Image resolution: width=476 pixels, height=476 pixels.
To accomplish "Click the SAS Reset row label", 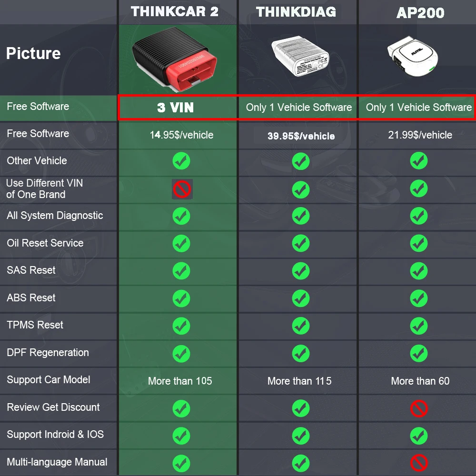I will pyautogui.click(x=31, y=270).
